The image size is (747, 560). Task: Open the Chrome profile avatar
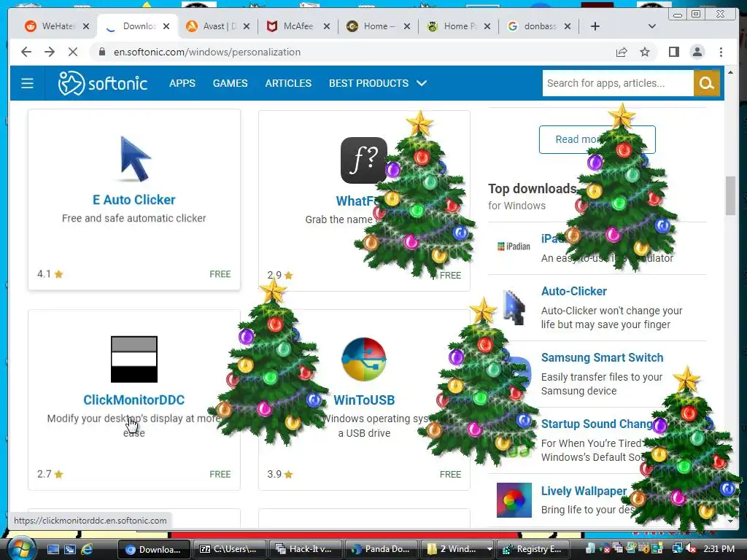tap(697, 52)
